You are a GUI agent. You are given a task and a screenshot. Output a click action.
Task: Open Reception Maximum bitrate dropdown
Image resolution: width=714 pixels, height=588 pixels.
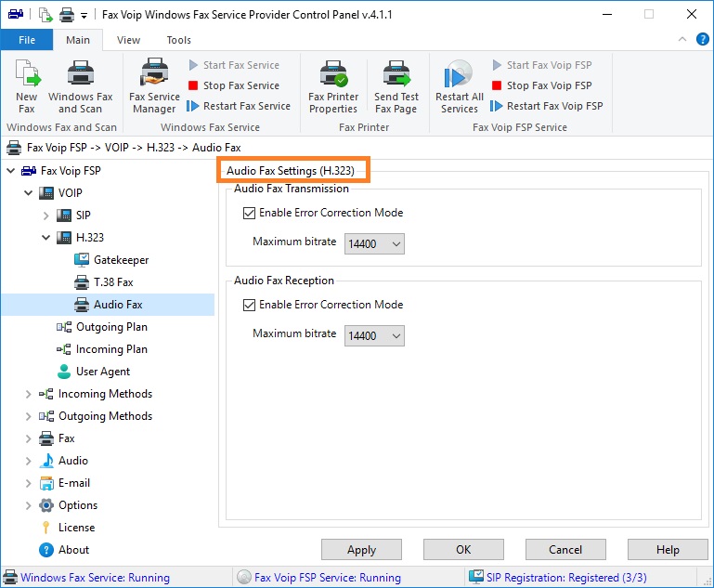pyautogui.click(x=374, y=335)
